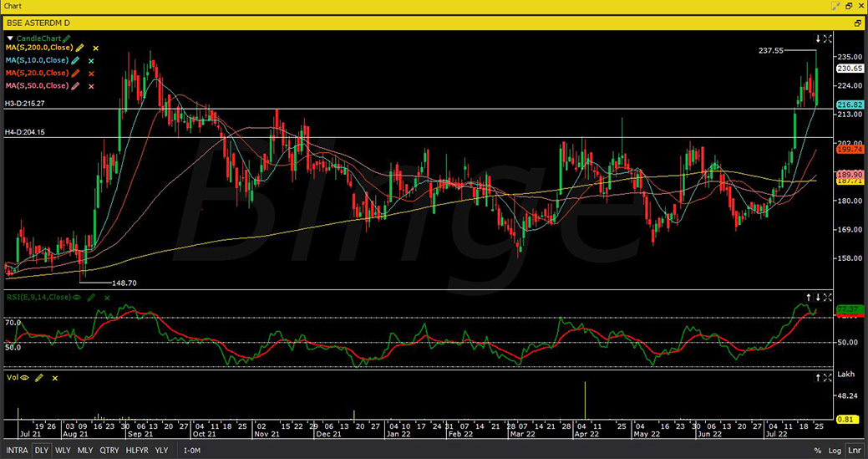Remove the MA(S,20.0,Close) indicator using its X
The width and height of the screenshot is (868, 459).
tap(91, 74)
